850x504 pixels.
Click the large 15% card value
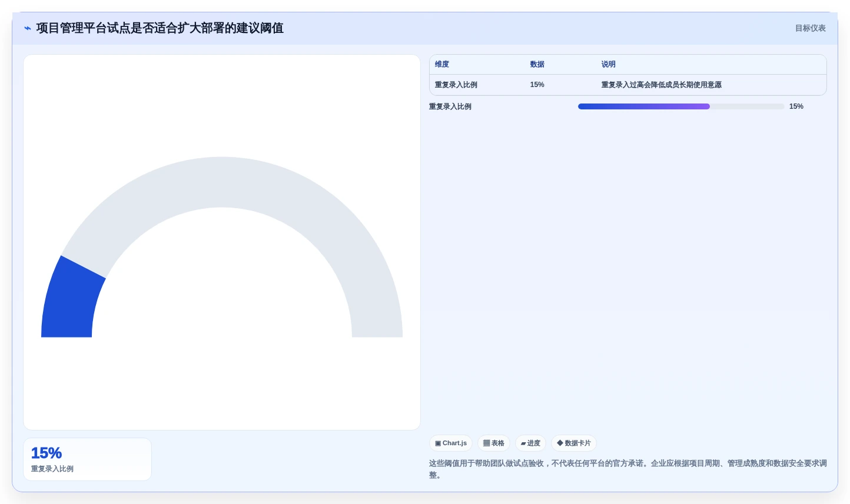[x=47, y=453]
